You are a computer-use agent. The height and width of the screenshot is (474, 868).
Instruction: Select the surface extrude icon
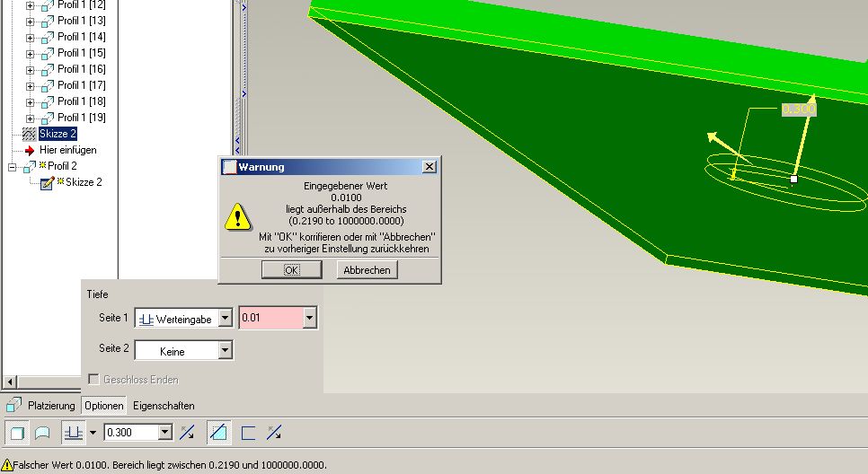(42, 433)
